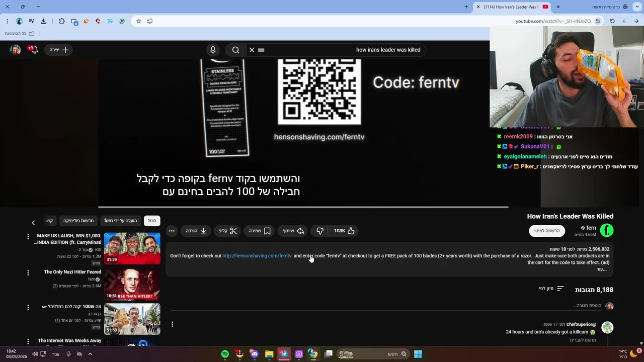Open ChefSuperior comment options menu
This screenshot has height=362, width=644.
tap(172, 324)
